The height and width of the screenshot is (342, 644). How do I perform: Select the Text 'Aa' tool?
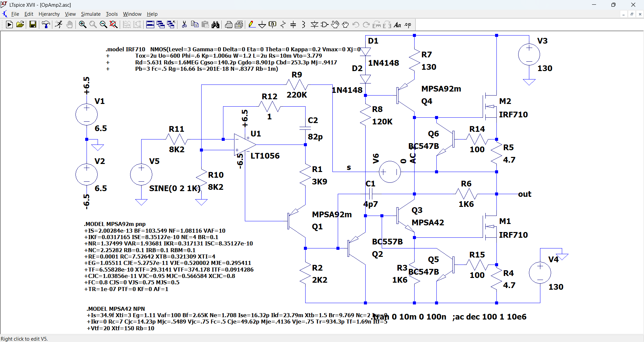coord(397,24)
